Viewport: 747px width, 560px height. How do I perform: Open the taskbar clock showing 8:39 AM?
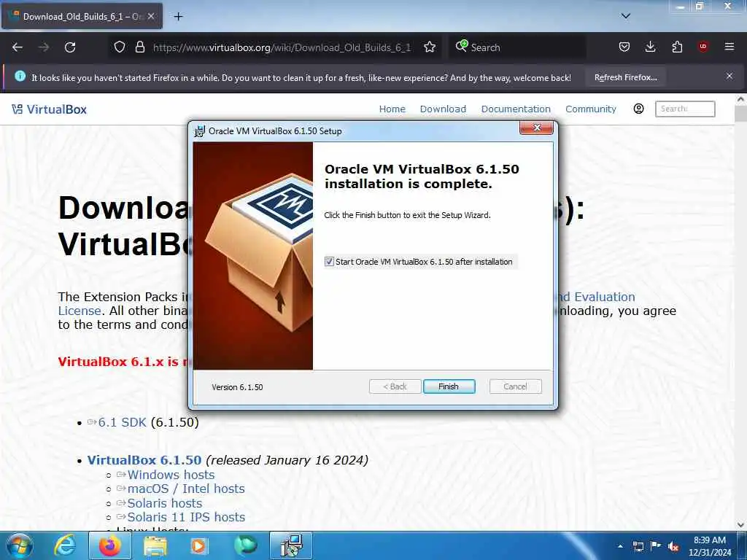tap(709, 546)
